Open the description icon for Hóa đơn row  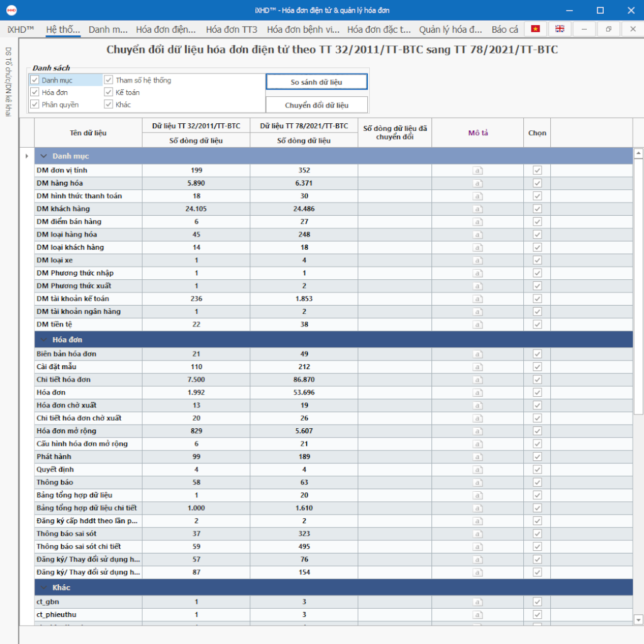tap(478, 392)
